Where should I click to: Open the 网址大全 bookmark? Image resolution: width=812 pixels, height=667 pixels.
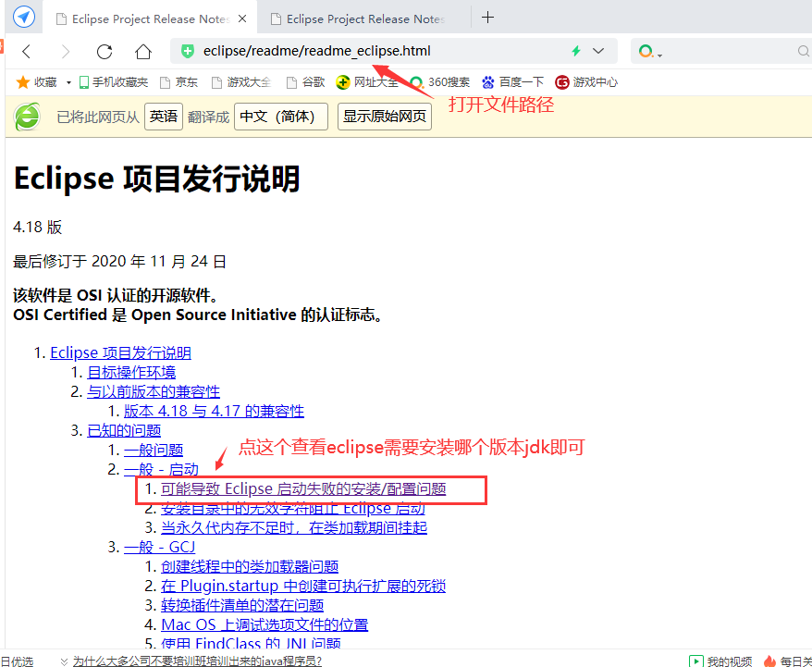point(367,81)
